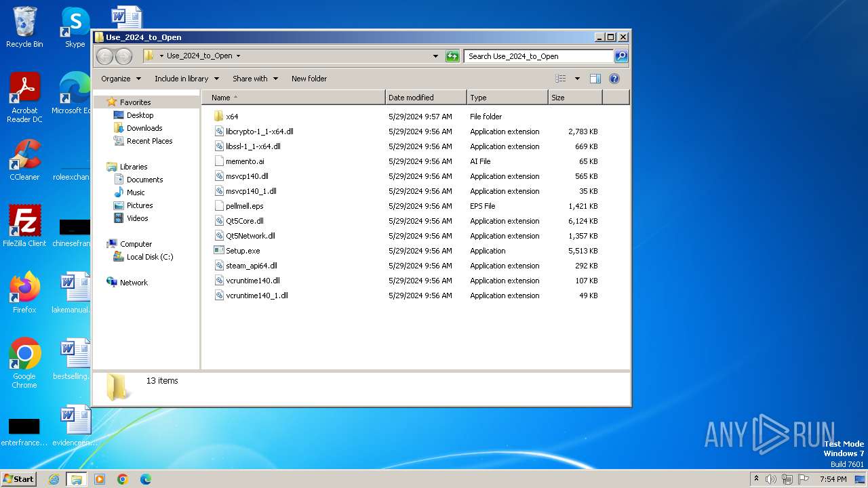Viewport: 868px width, 488px height.
Task: Open Downloads in navigation pane
Action: tap(144, 128)
